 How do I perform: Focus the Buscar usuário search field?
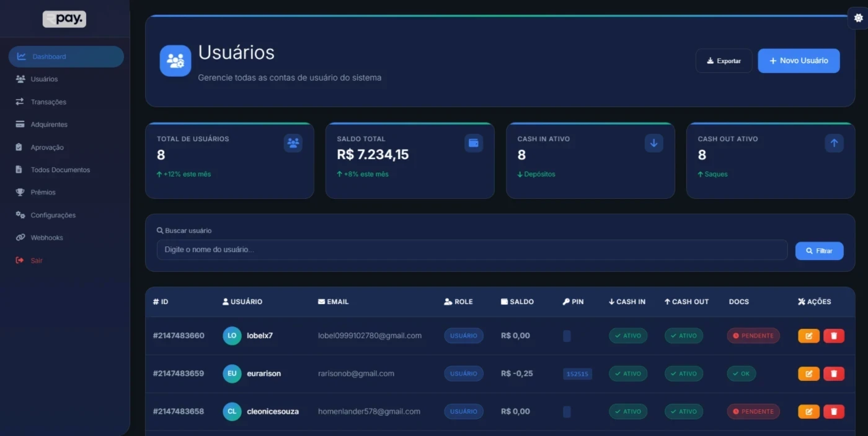click(x=471, y=250)
